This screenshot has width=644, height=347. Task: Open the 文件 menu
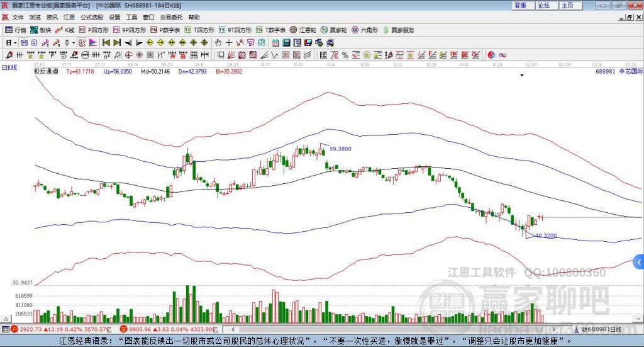coord(18,17)
